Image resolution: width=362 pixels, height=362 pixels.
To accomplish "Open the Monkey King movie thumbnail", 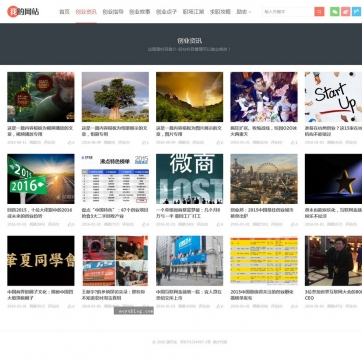I will (x=41, y=97).
